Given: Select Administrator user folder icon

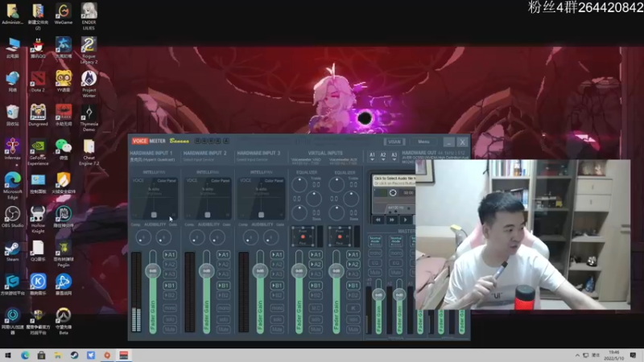Looking at the screenshot, I should click(12, 14).
